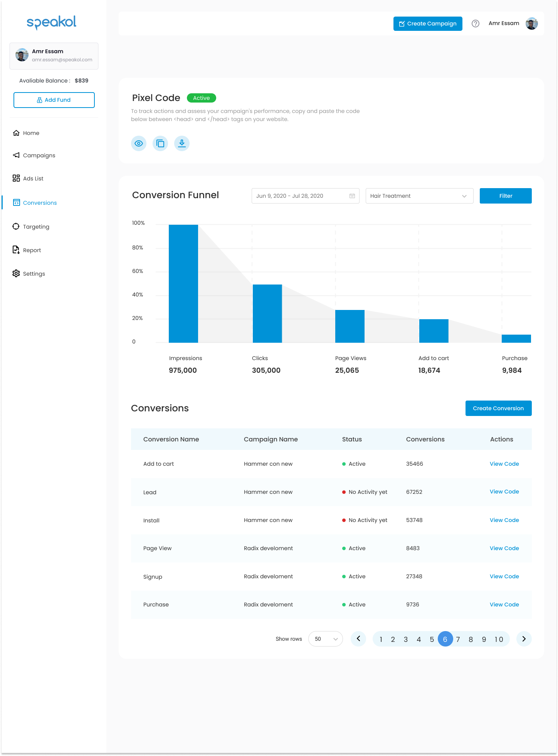View code for Lead conversion
Screen dimensions: 558x756
(x=504, y=492)
